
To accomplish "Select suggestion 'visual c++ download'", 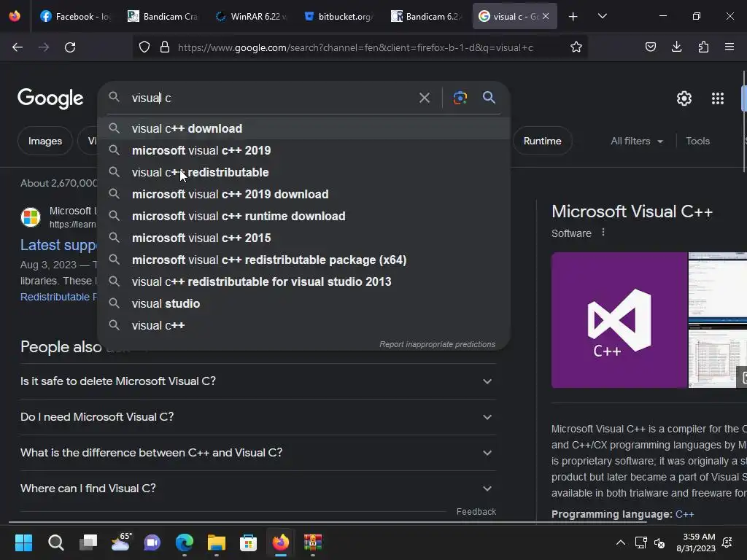I will [x=303, y=128].
